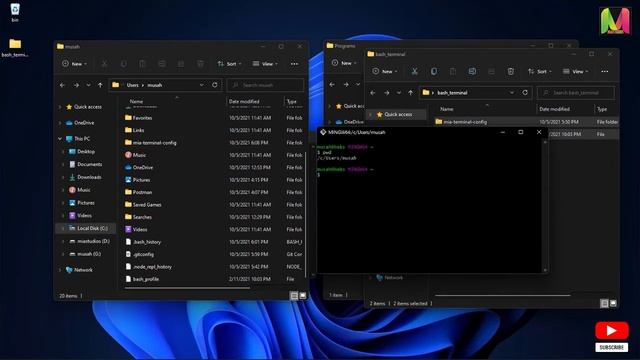Go back in the Programs window
Image resolution: width=640 pixels, height=360 pixels.
coord(332,84)
